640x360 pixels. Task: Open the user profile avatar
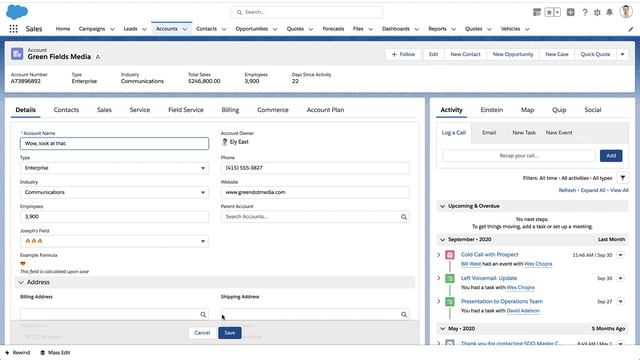coord(626,11)
